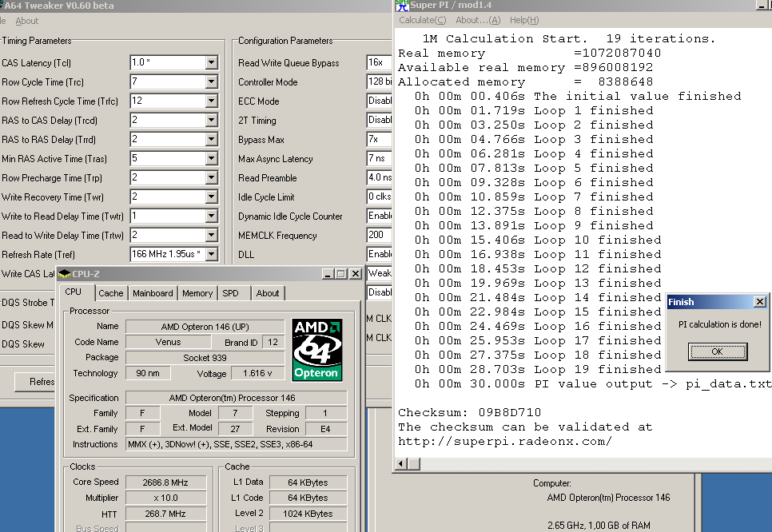Click the Technology value 90 nm
Viewport: 772px width, 532px height.
point(148,373)
